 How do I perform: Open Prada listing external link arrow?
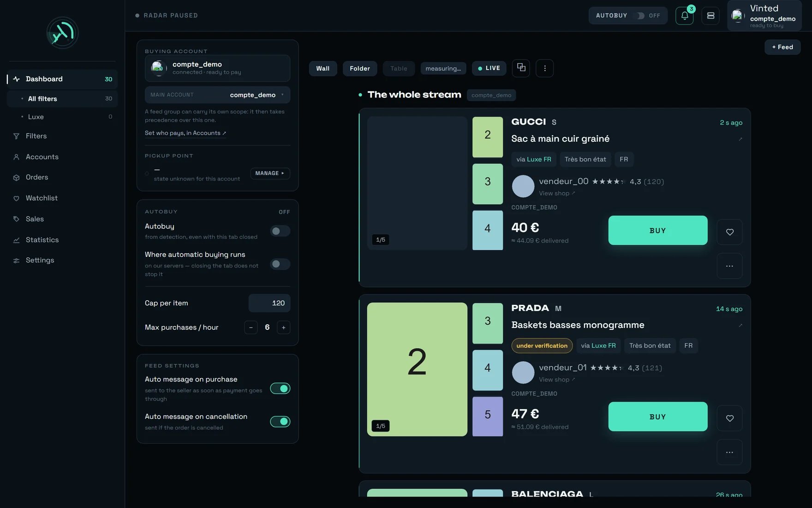(740, 325)
